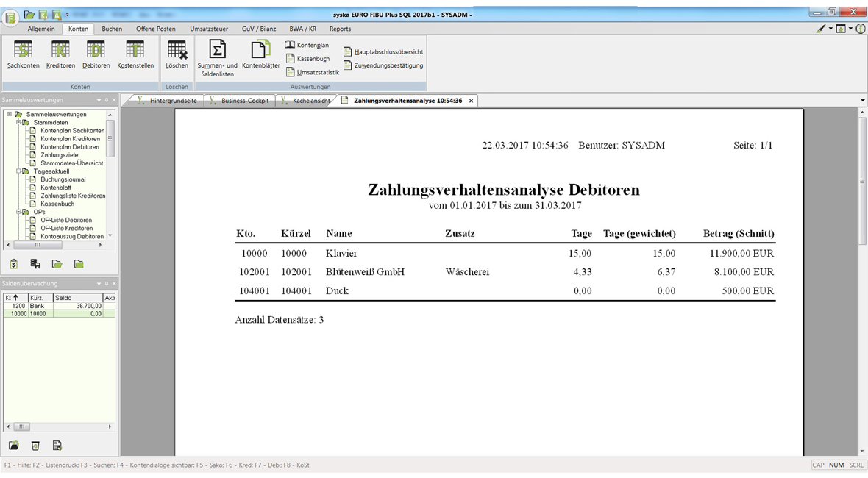Screen dimensions: 868x478
Task: Open the paintbrush style dropdown arrow
Action: click(x=830, y=29)
